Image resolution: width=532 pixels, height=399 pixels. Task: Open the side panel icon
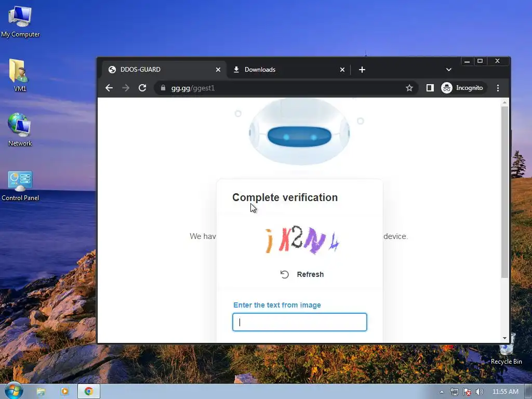[430, 88]
